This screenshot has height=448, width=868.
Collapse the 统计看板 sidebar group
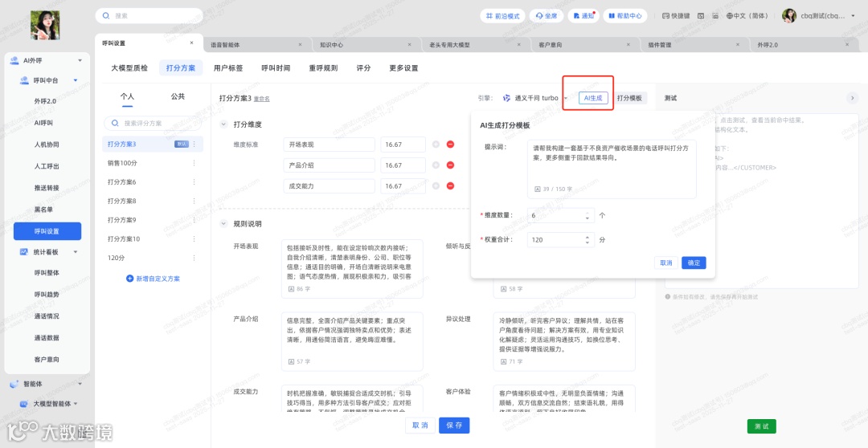pyautogui.click(x=76, y=251)
